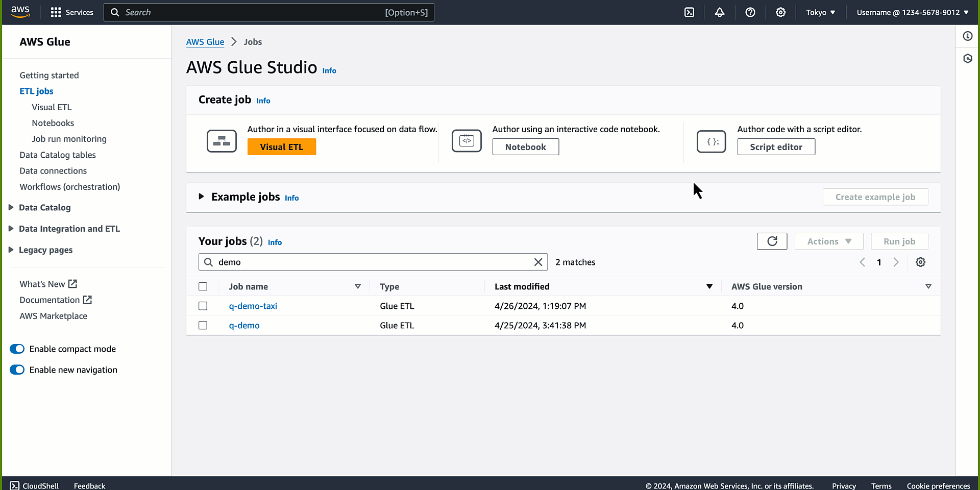Open the Services menu
The width and height of the screenshot is (980, 490).
(x=71, y=12)
